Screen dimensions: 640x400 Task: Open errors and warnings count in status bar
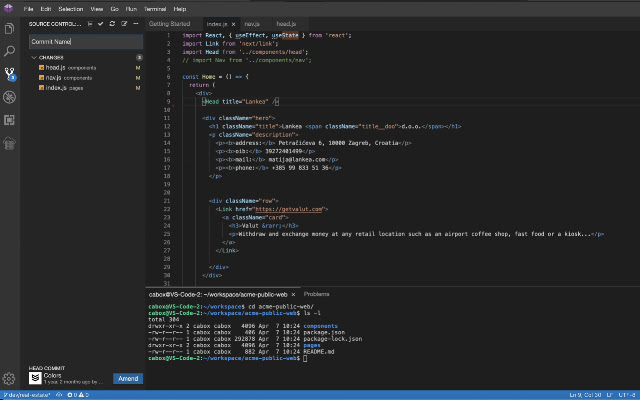[x=78, y=395]
